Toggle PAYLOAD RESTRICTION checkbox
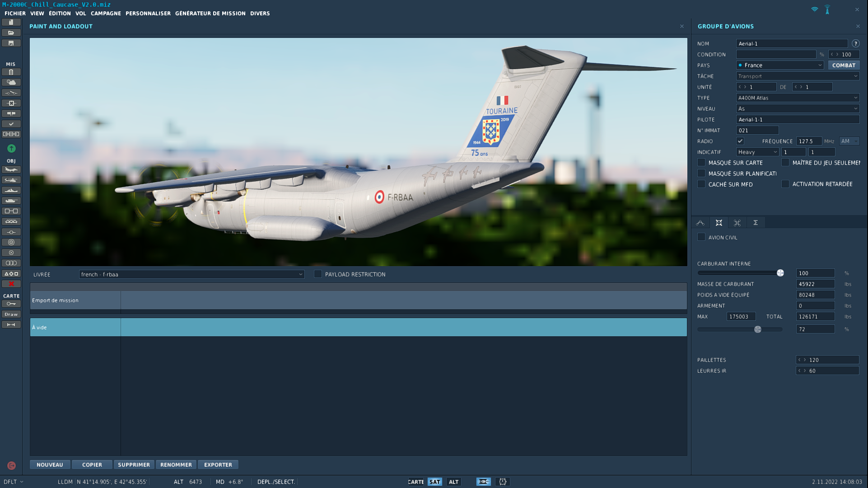 (x=318, y=274)
